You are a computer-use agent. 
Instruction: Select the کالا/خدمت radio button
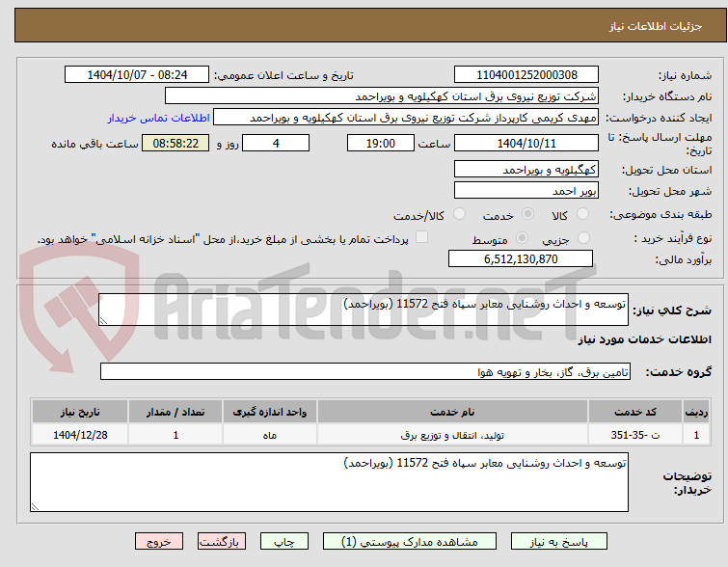(x=459, y=214)
